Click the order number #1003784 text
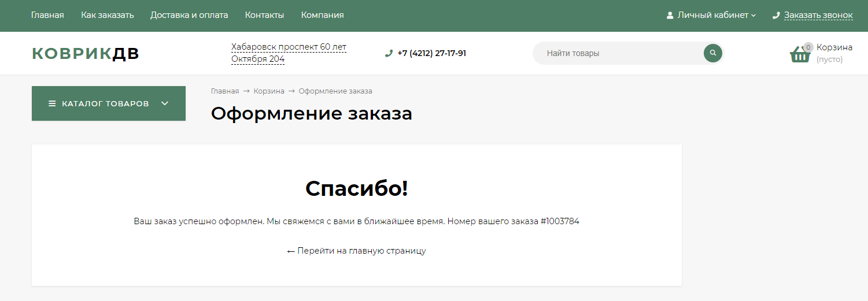 (x=560, y=221)
